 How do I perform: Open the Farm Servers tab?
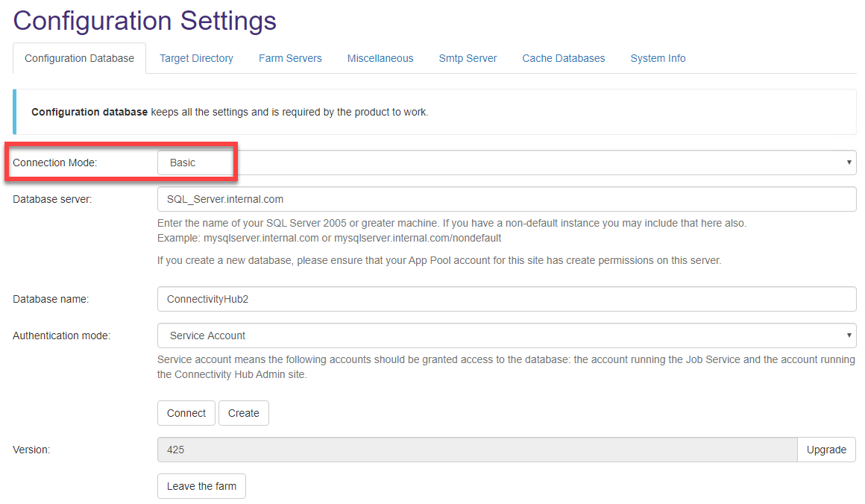[290, 58]
